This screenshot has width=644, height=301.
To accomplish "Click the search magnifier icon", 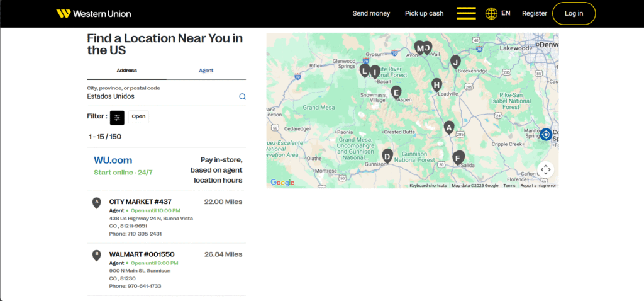I will (x=242, y=96).
